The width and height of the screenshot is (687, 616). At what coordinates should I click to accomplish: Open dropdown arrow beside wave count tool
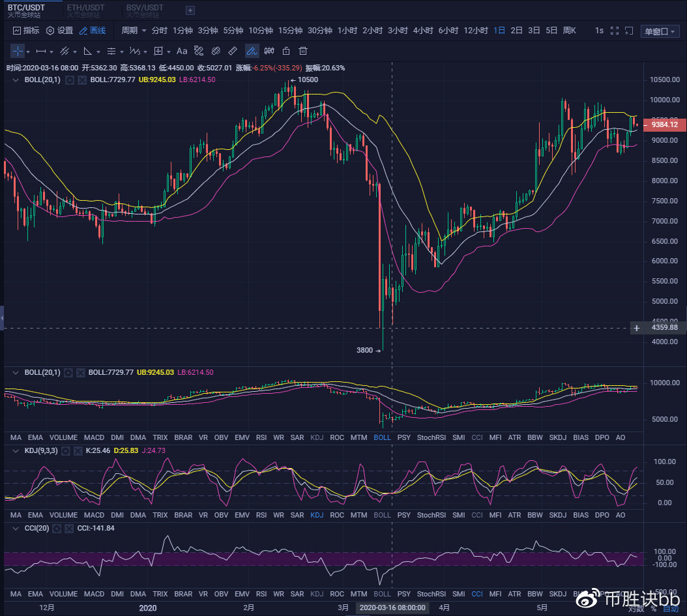coord(145,51)
